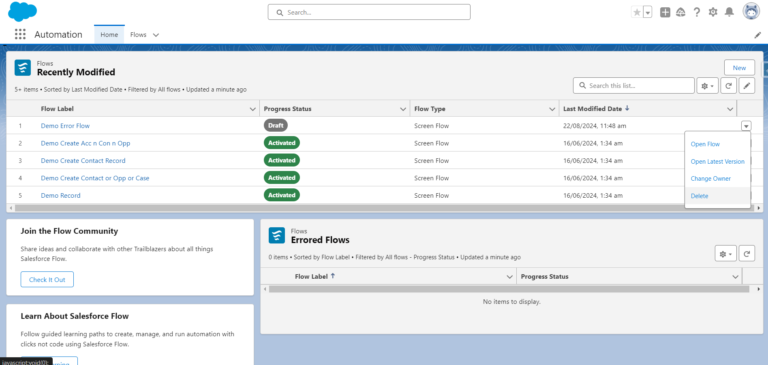Open Errored Flows Flow Label column menu
This screenshot has width=768, height=365.
tap(509, 277)
